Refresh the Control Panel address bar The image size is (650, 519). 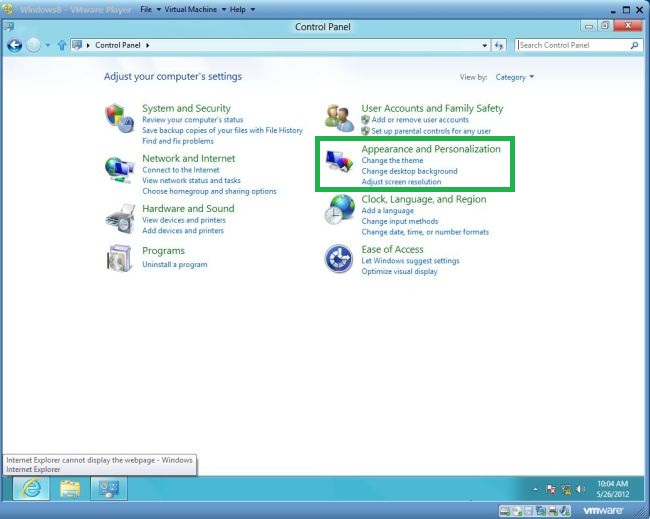tap(499, 45)
